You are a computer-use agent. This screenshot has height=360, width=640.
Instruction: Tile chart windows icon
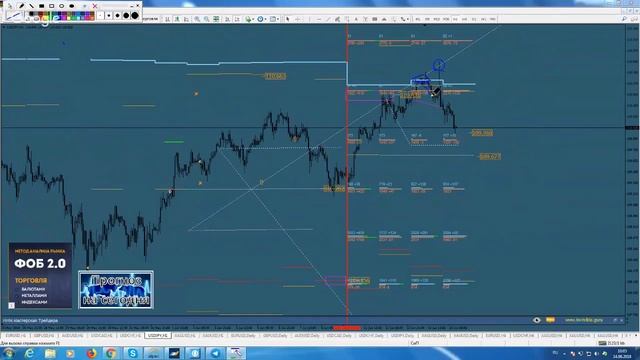216,19
